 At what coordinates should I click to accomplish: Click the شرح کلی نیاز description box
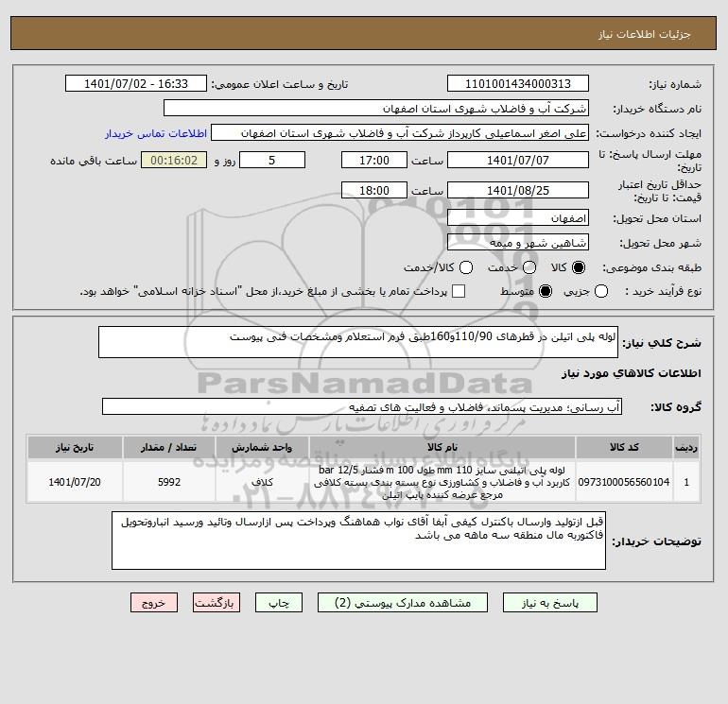[358, 342]
